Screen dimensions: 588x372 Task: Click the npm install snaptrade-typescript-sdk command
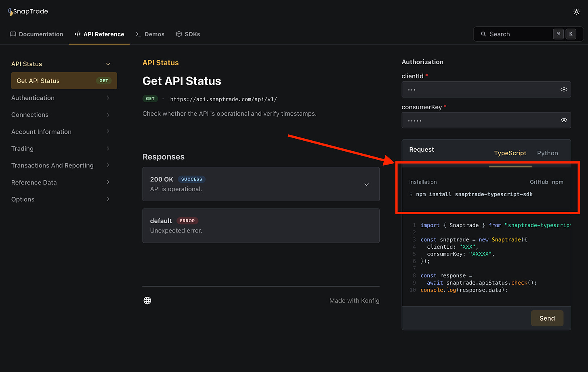pyautogui.click(x=474, y=194)
